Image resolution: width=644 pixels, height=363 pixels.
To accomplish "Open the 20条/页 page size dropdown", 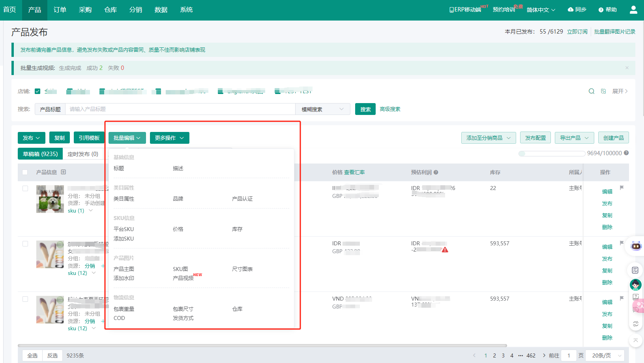I will tap(605, 355).
